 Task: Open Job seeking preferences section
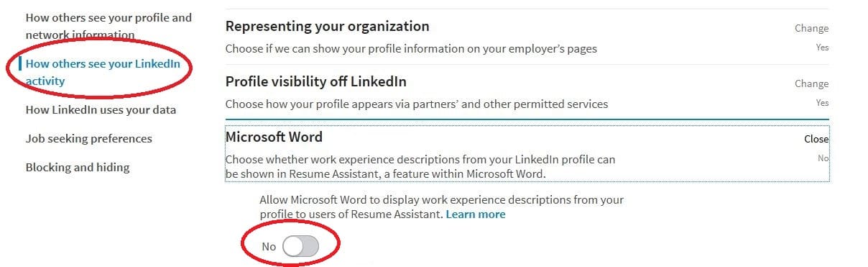click(88, 139)
